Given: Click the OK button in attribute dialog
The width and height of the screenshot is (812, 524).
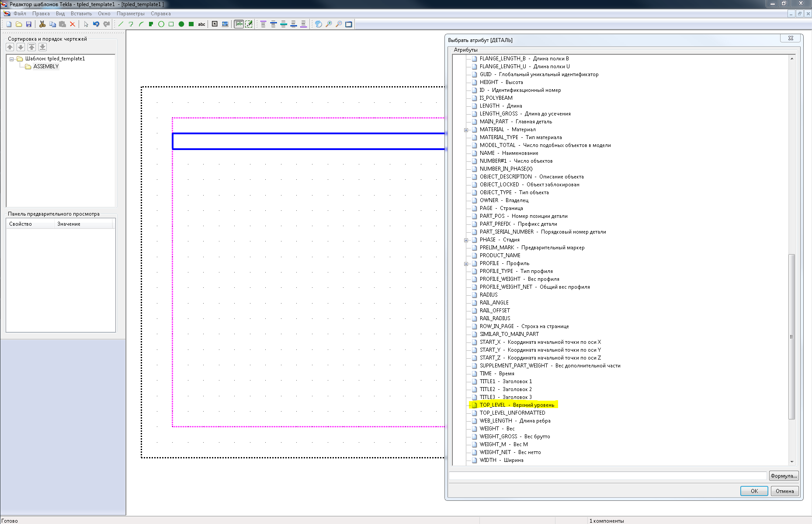Looking at the screenshot, I should click(754, 491).
